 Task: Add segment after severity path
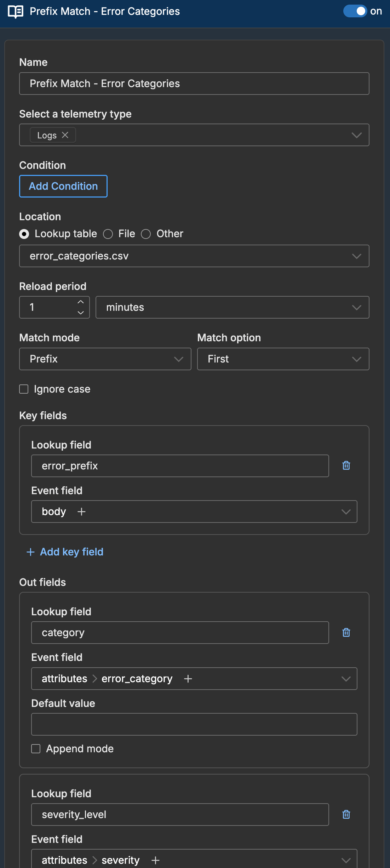156,860
